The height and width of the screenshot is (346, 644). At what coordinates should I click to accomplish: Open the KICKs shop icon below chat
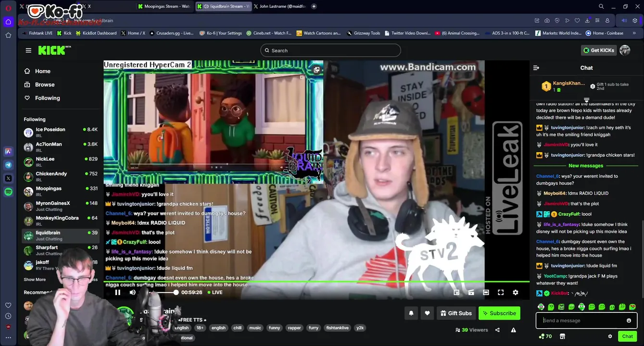click(x=562, y=336)
